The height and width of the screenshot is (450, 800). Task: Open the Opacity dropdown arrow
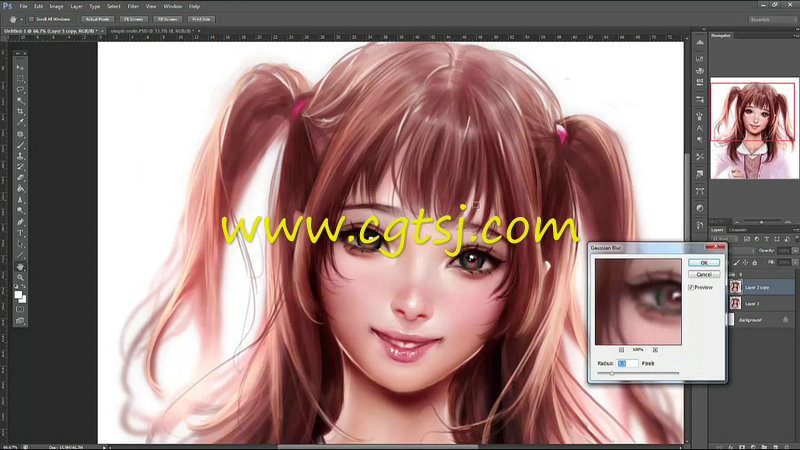pyautogui.click(x=795, y=251)
